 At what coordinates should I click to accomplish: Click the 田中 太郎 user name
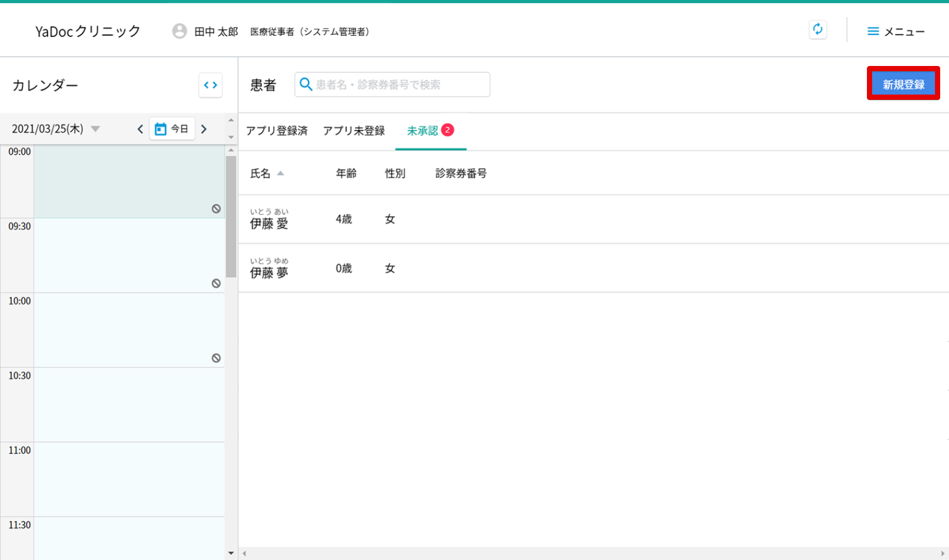[216, 32]
